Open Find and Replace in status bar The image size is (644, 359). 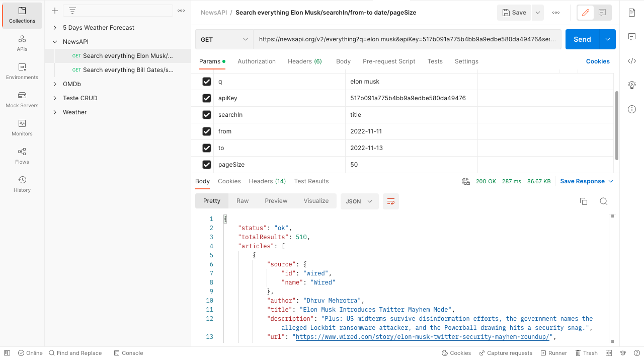pos(75,353)
